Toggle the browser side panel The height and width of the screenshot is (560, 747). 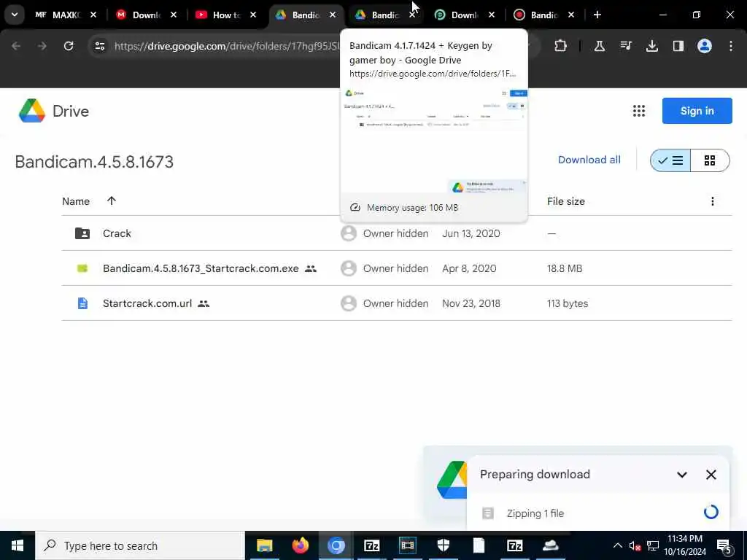[678, 46]
